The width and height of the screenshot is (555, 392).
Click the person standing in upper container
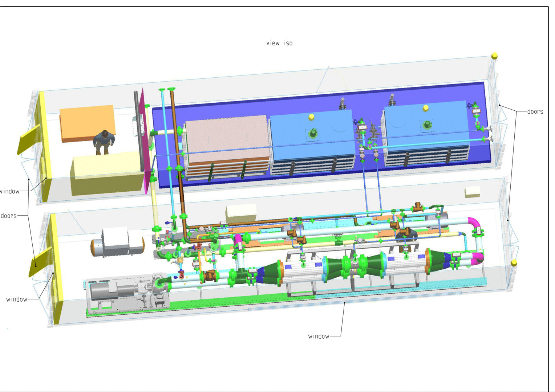click(104, 143)
